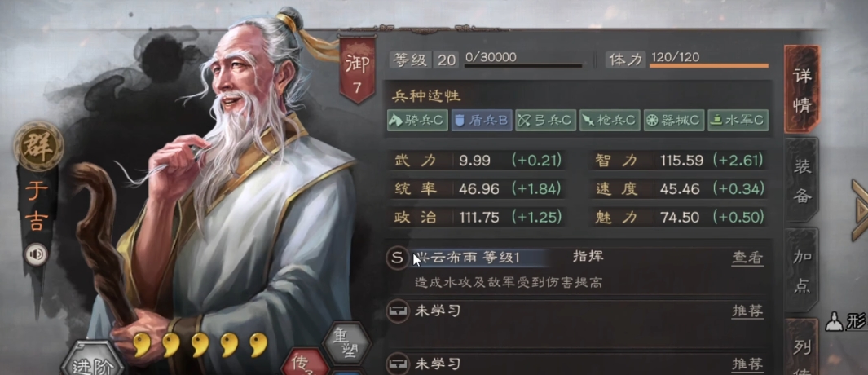Play voice with the speaker icon under 于吉
The width and height of the screenshot is (868, 375).
pos(35,255)
